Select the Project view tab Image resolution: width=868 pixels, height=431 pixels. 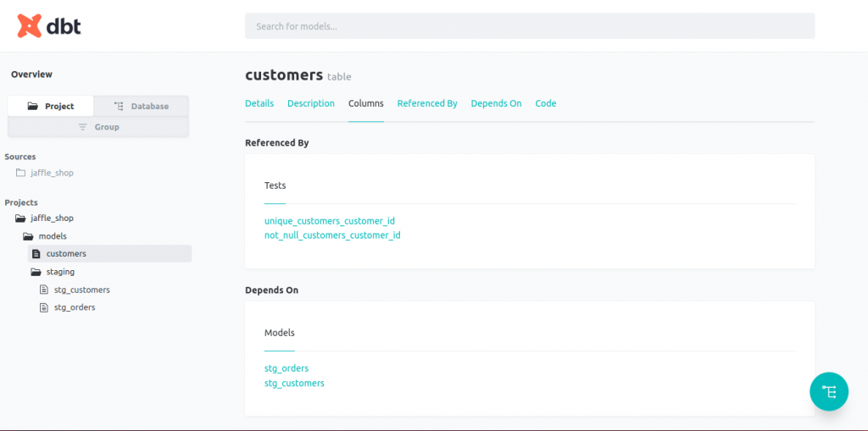tap(51, 106)
